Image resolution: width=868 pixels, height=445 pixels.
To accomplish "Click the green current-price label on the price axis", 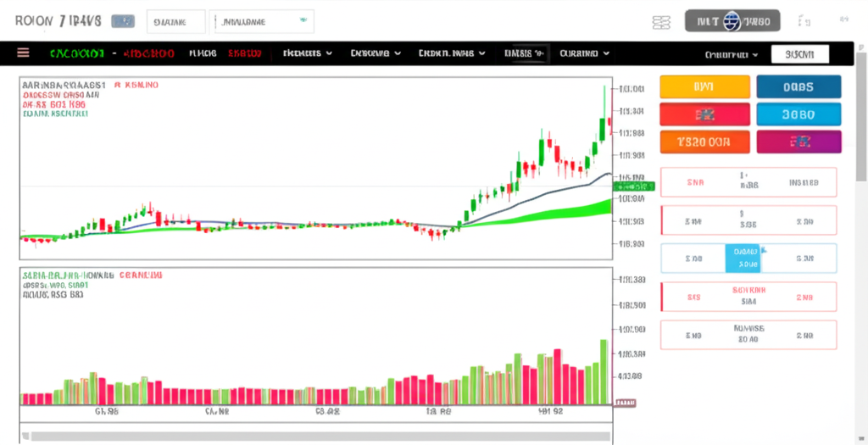I will pyautogui.click(x=636, y=185).
